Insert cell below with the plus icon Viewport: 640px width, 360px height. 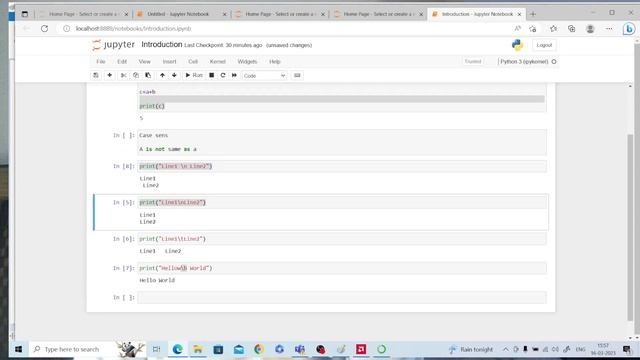[109, 76]
